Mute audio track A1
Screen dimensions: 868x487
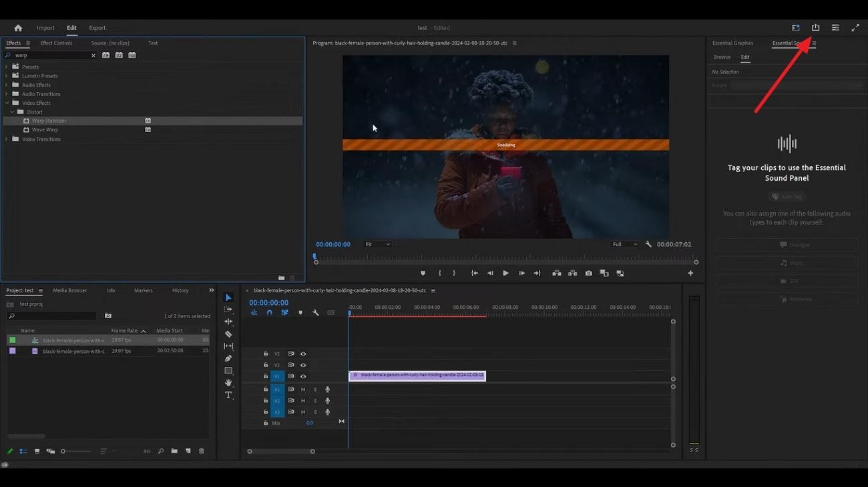pyautogui.click(x=303, y=390)
